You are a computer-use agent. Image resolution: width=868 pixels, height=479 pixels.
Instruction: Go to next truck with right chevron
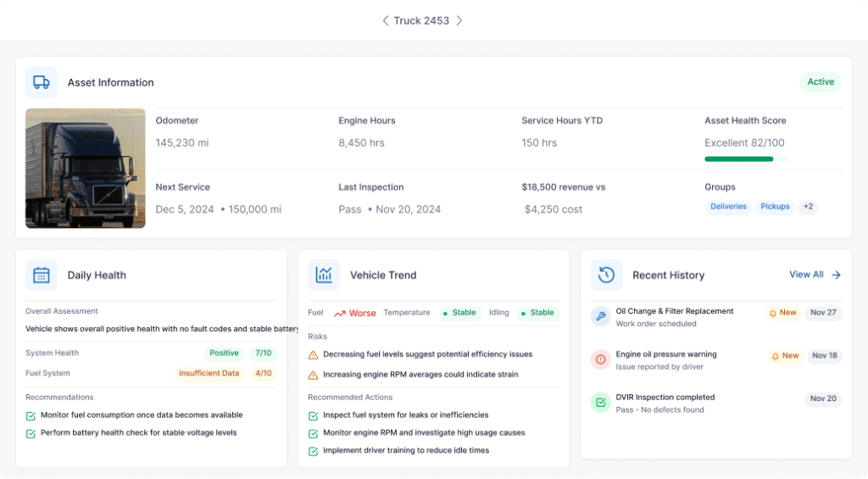coord(459,20)
